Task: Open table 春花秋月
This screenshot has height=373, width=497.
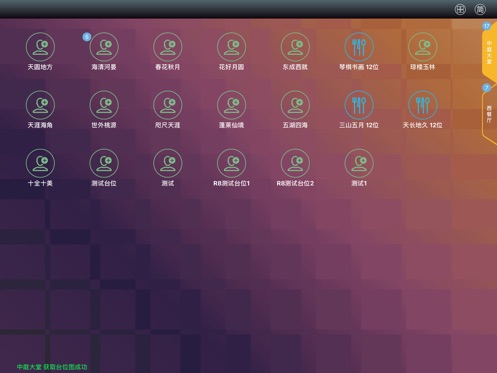Action: point(168,47)
